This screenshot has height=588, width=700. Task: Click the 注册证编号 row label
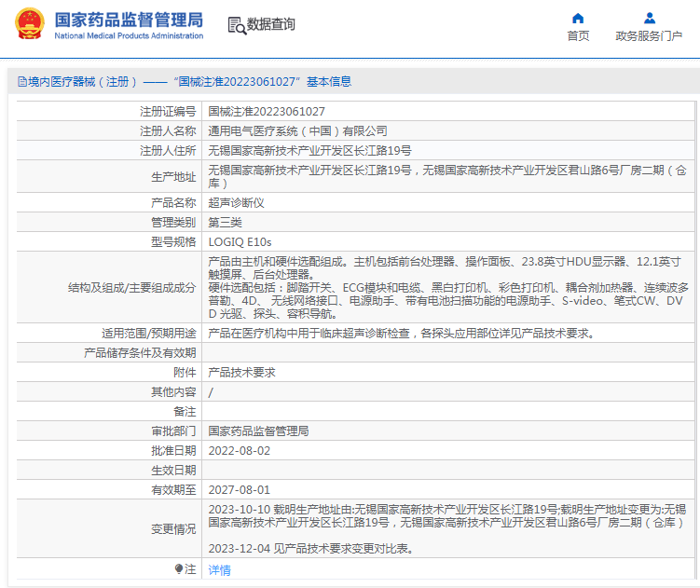point(168,112)
